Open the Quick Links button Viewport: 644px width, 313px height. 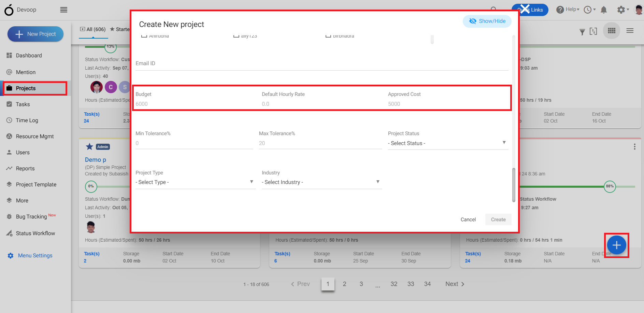point(530,10)
